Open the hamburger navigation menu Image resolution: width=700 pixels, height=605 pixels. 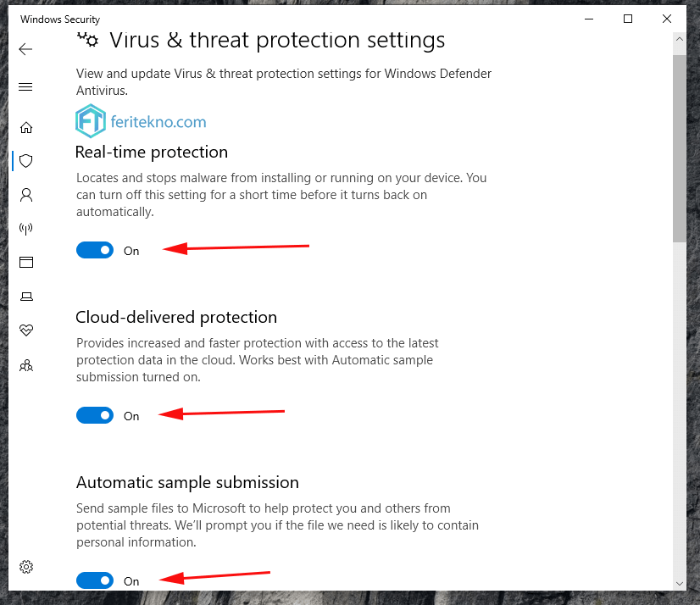point(26,86)
